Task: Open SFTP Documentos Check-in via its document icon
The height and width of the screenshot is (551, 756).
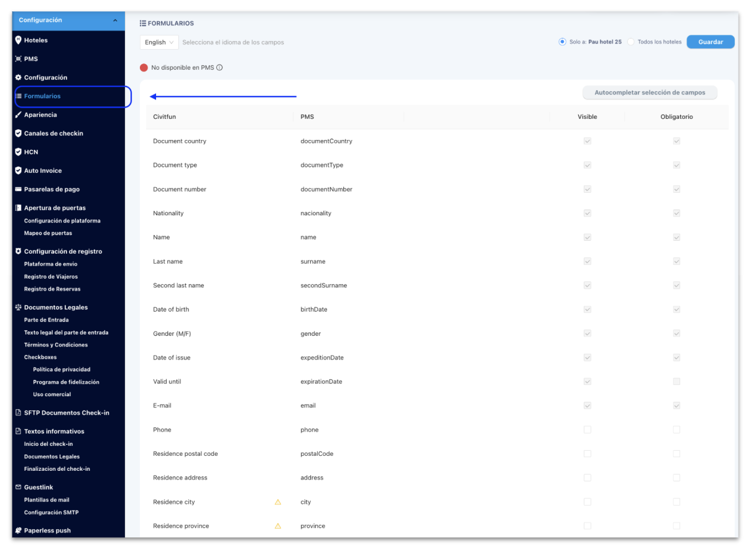Action: click(x=17, y=412)
